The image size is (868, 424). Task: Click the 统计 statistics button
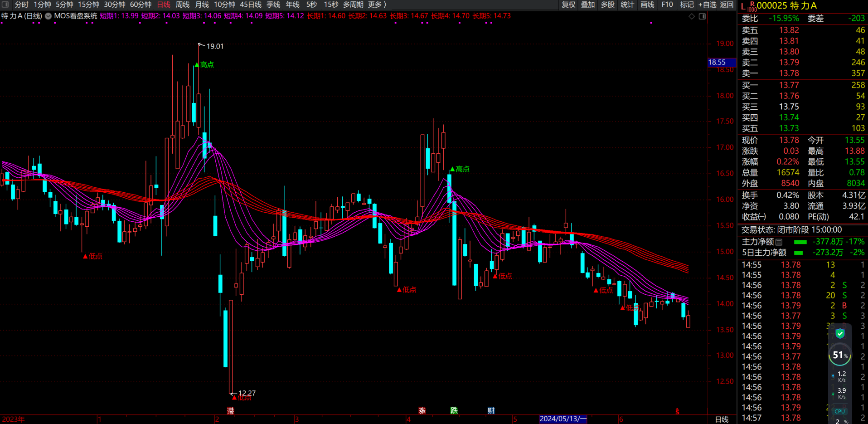[627, 5]
